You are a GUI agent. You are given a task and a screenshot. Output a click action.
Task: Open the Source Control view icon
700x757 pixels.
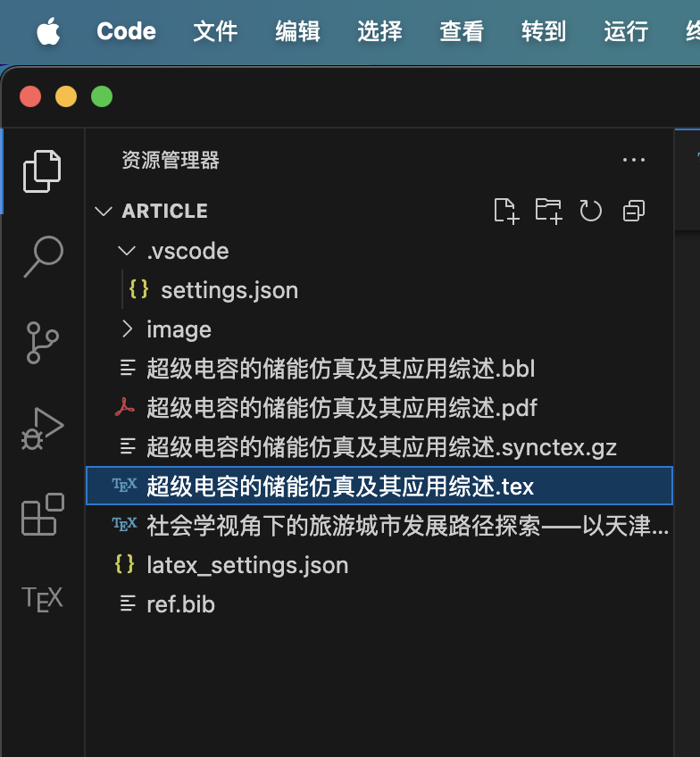[x=43, y=342]
